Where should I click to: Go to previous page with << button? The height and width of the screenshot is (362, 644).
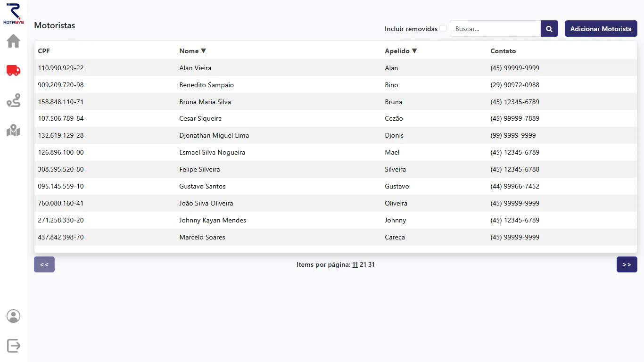click(x=44, y=264)
